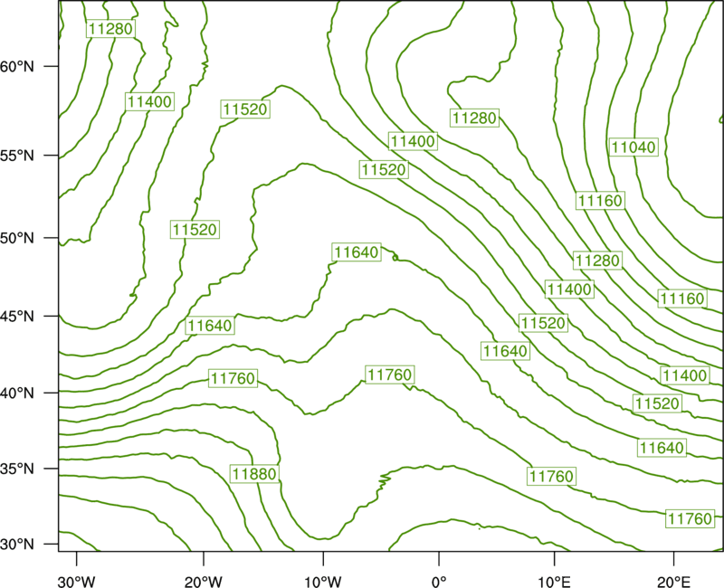Click the 11160 label directly below 11040
Screen dimensions: 724x588
[x=600, y=201]
